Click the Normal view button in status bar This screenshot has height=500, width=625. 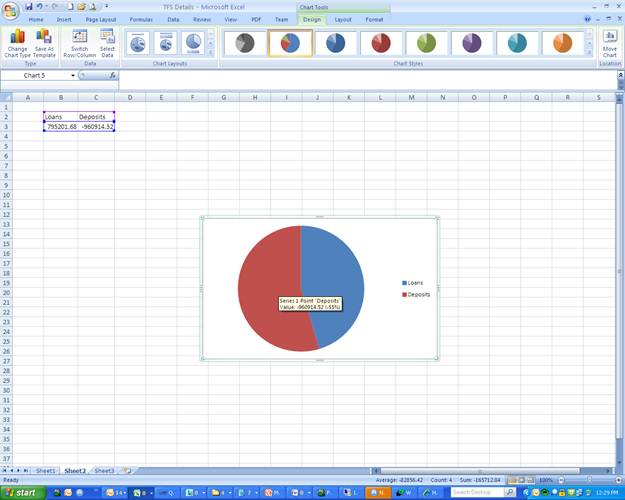pyautogui.click(x=512, y=480)
